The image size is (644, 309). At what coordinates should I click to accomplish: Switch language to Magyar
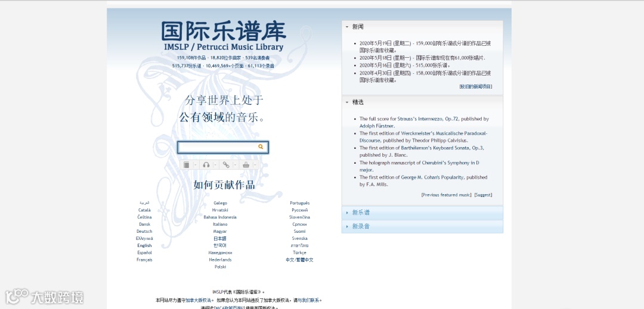[x=220, y=232]
